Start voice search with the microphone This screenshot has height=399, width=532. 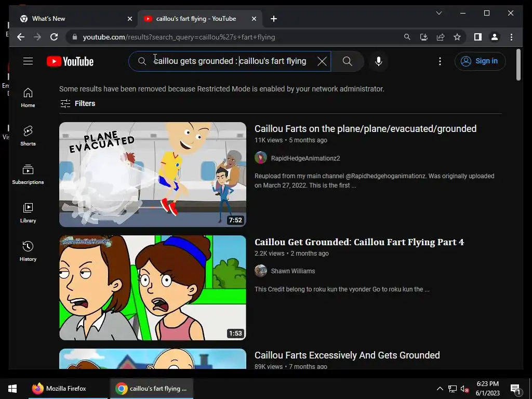pos(379,61)
